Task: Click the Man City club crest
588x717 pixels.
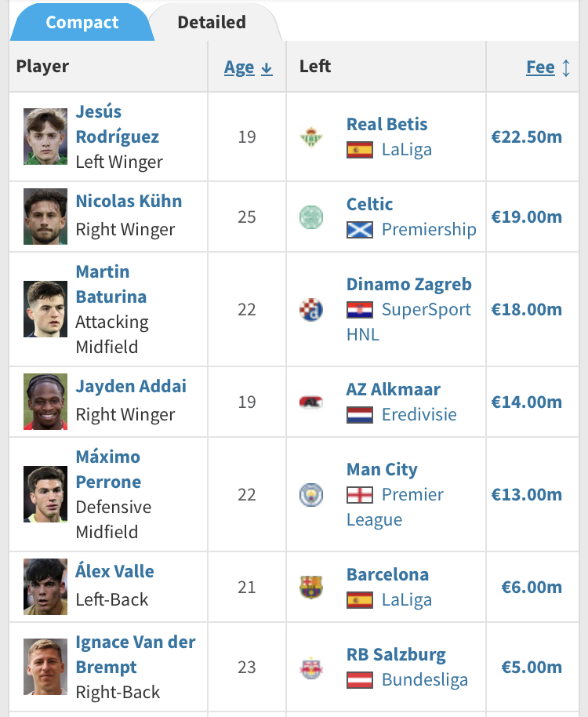Action: (x=311, y=495)
